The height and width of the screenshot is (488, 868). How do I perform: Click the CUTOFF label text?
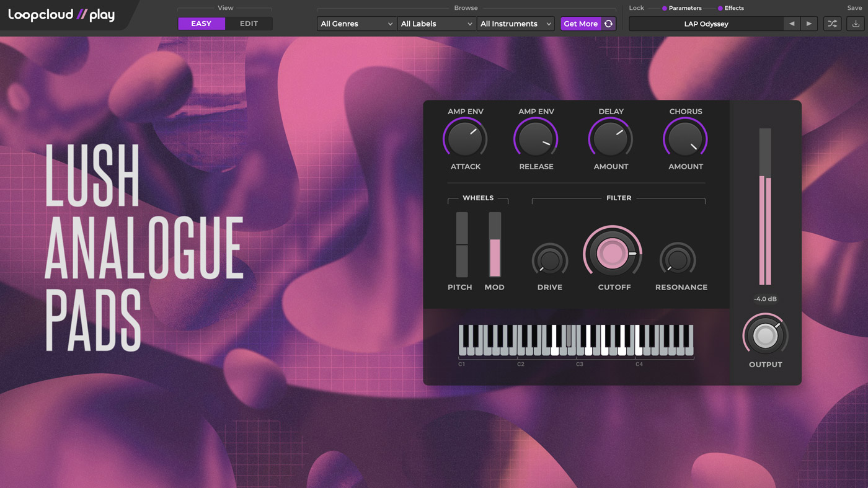click(614, 288)
